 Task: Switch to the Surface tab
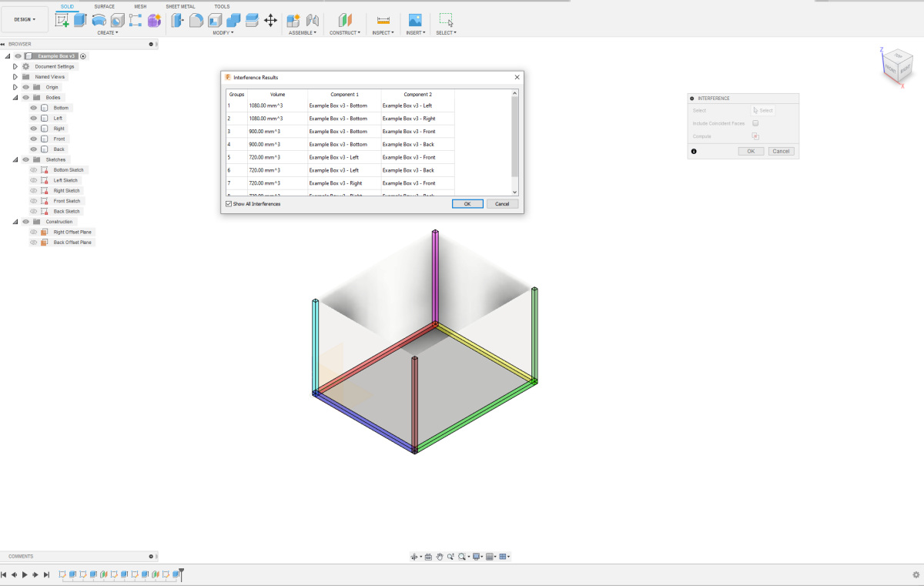click(x=105, y=6)
